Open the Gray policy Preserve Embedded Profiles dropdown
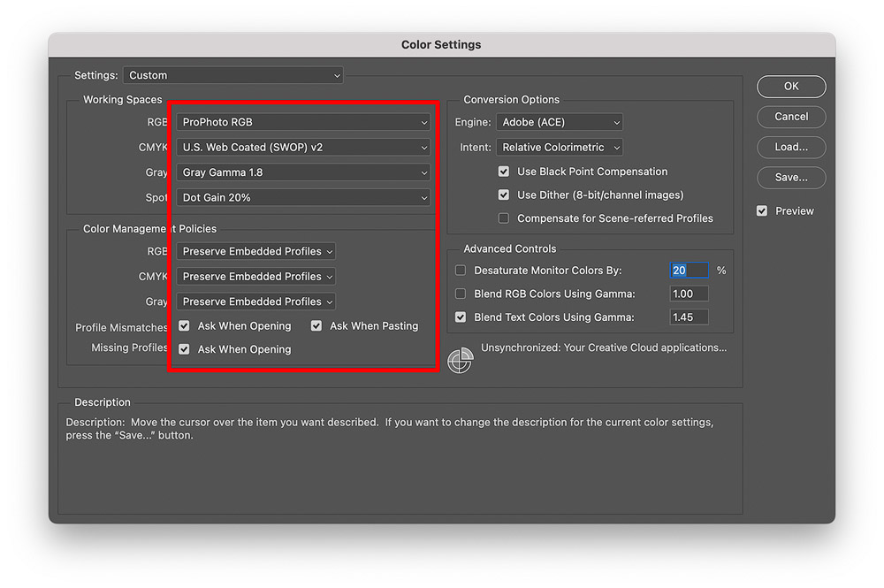The width and height of the screenshot is (884, 588). [256, 302]
